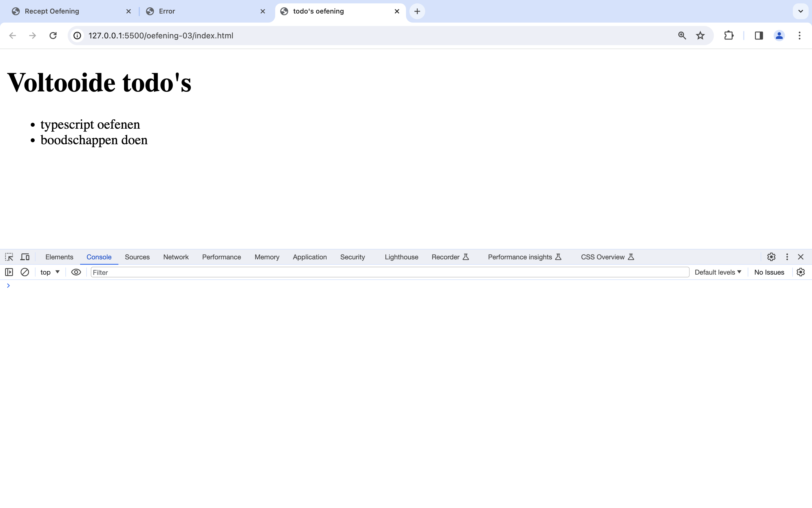
Task: Close the Recept Oefening tab
Action: click(129, 11)
